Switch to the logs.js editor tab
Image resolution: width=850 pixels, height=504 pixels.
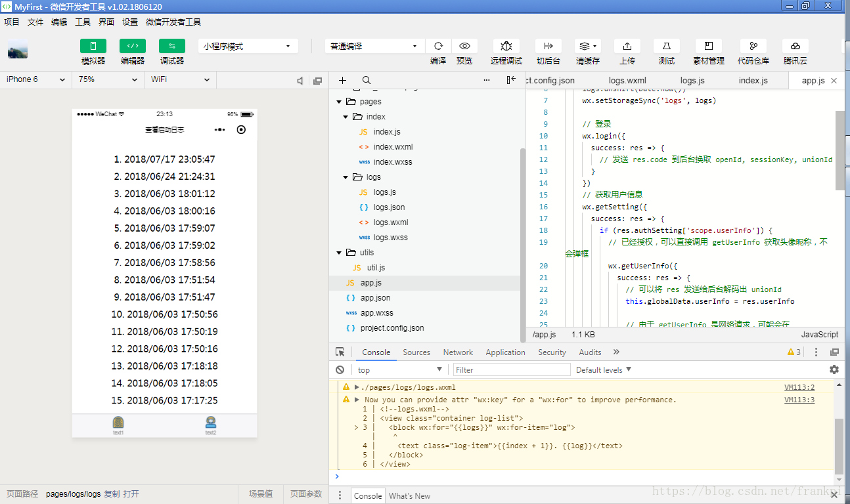(x=692, y=80)
